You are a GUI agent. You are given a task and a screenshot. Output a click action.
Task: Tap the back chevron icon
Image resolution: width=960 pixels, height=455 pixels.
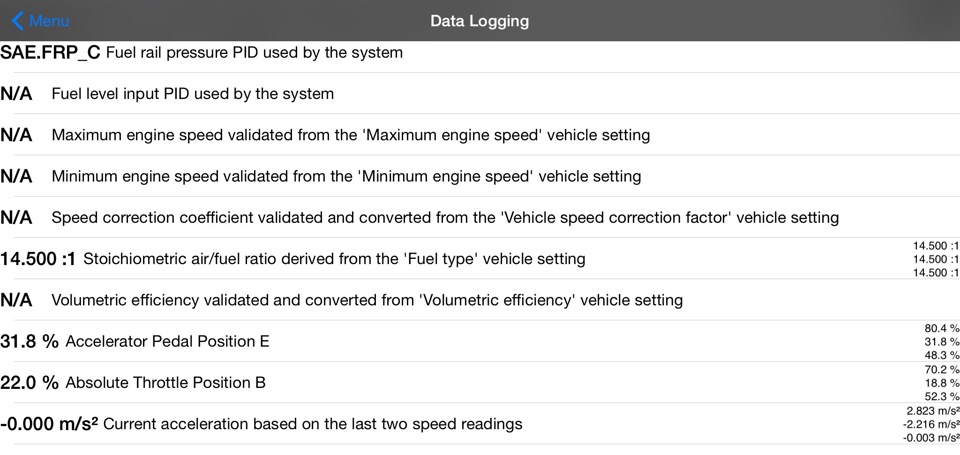pyautogui.click(x=17, y=21)
